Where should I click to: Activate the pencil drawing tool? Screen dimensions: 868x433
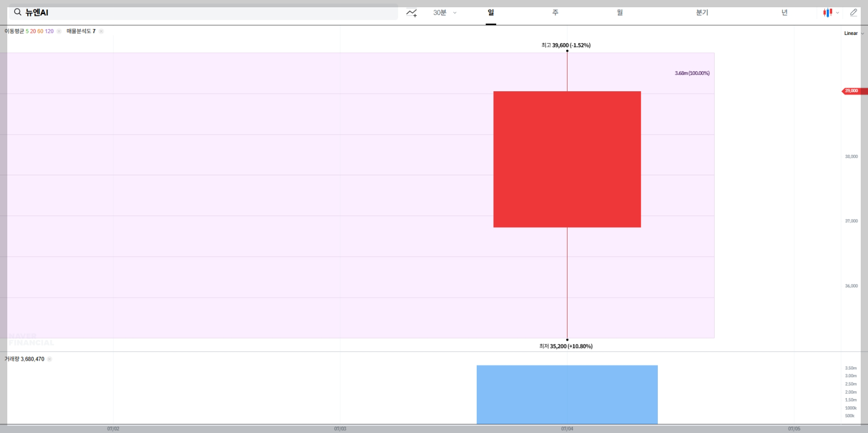coord(853,13)
